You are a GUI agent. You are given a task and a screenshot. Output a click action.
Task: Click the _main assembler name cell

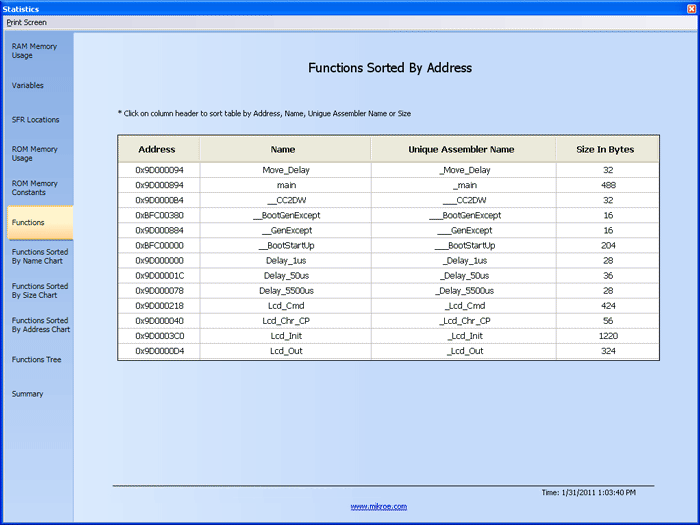(x=464, y=185)
